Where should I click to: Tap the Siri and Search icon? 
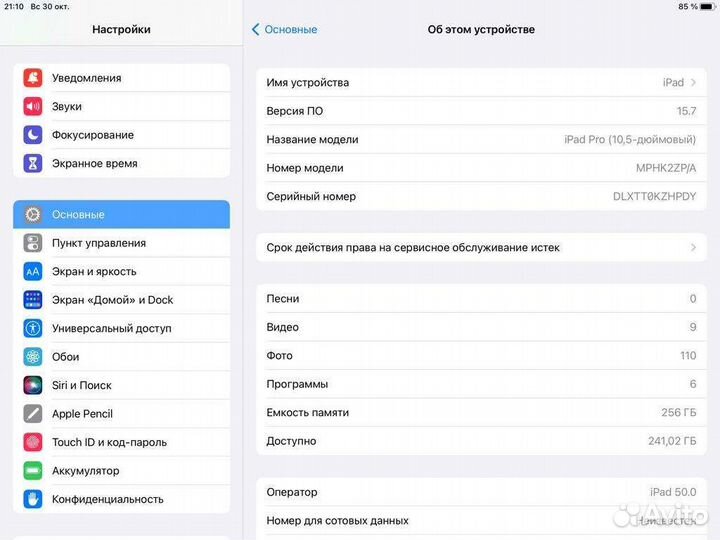tap(33, 385)
